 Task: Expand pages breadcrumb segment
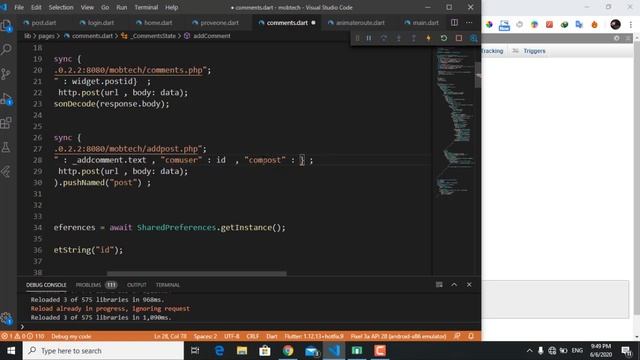click(46, 36)
